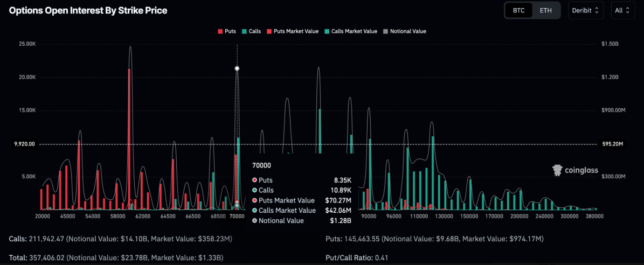Click the 595.20M right axis label
This screenshot has height=265, width=644.
[612, 144]
